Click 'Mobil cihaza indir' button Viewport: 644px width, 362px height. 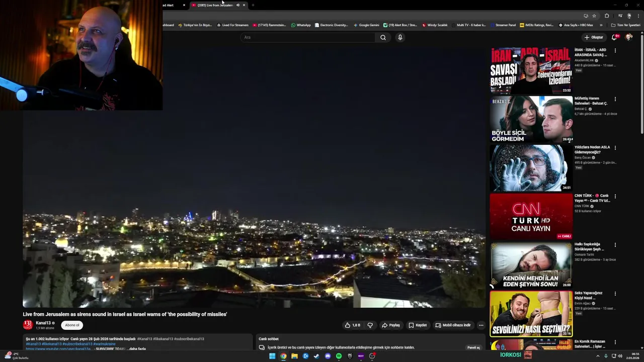(x=453, y=325)
